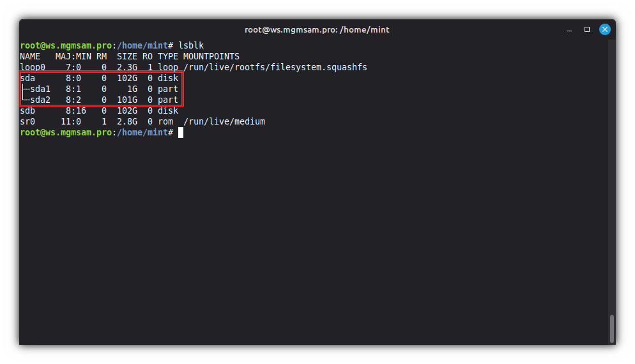Click the terminal vertical scrollbar thumb
Image resolution: width=635 pixels, height=364 pixels.
pyautogui.click(x=612, y=328)
